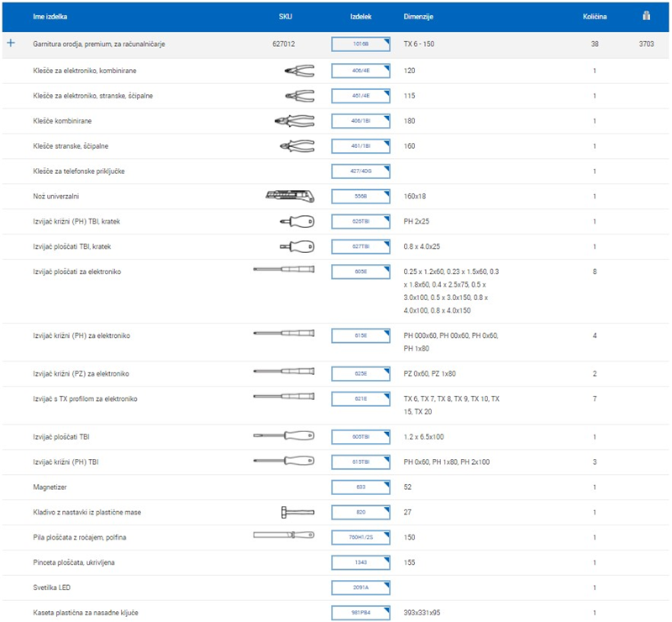Sort by Ime izdelka column header
Screen dimensions: 672x622
[x=50, y=17]
